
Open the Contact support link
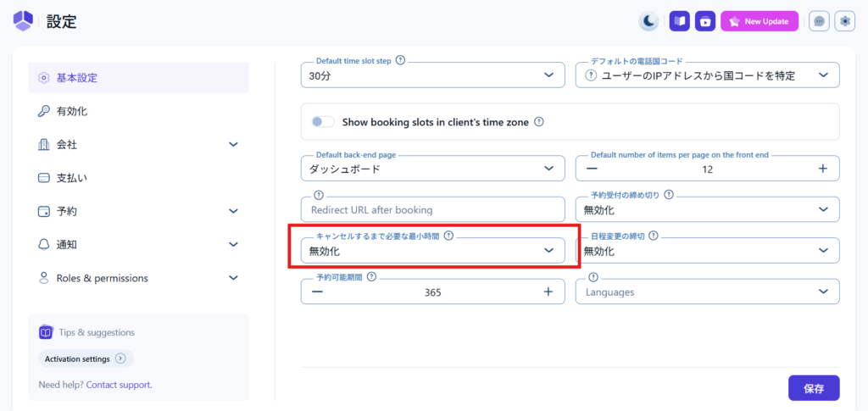tap(119, 385)
